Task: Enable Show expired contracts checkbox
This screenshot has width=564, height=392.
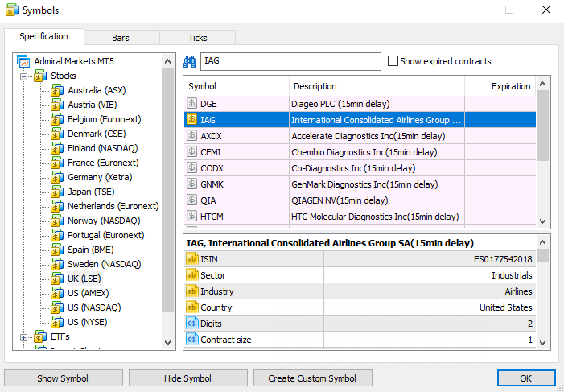Action: (x=393, y=61)
